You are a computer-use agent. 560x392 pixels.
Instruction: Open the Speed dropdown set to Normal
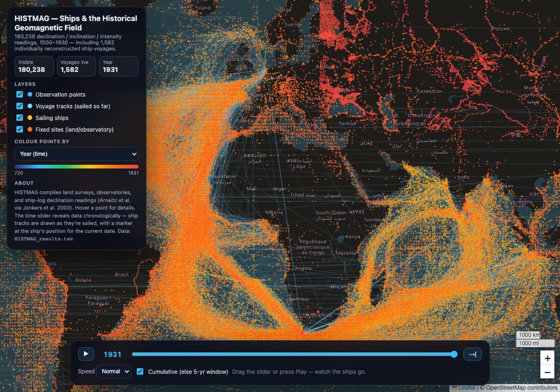114,372
